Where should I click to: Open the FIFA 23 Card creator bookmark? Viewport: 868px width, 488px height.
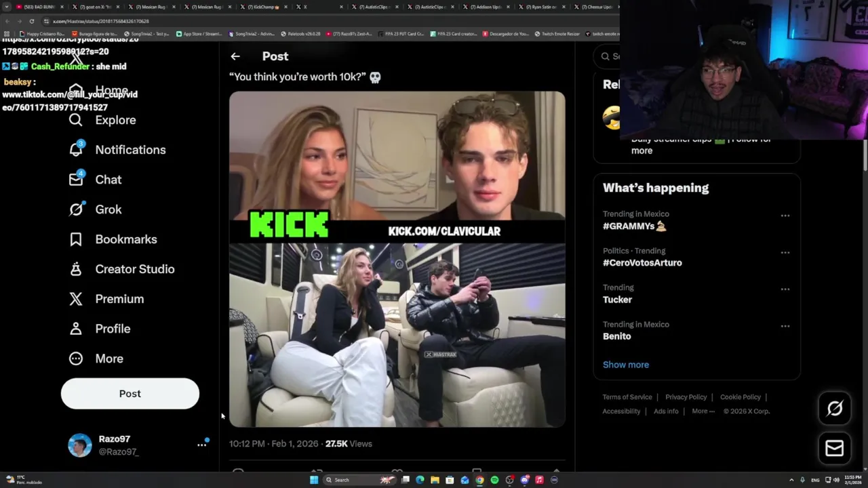coord(453,34)
